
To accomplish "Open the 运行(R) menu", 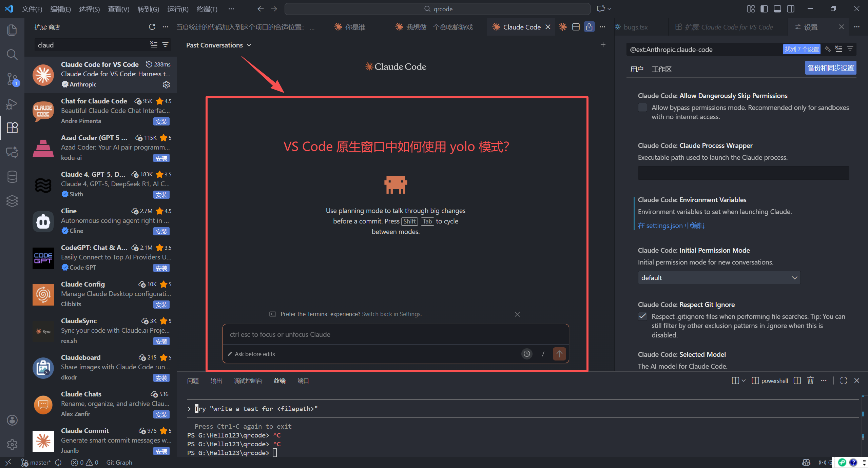I will pyautogui.click(x=178, y=9).
